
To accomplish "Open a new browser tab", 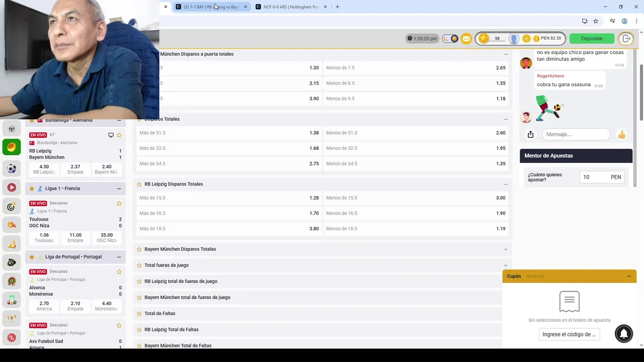I will 337,7.
